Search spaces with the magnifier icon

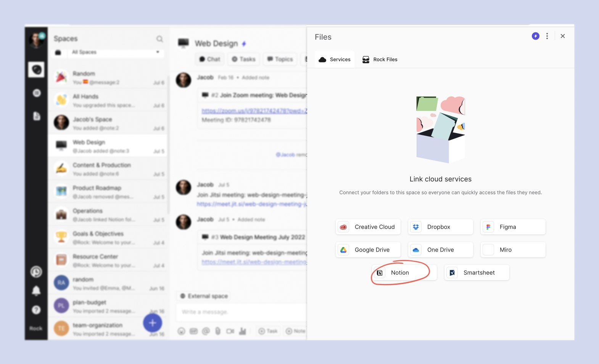[159, 39]
